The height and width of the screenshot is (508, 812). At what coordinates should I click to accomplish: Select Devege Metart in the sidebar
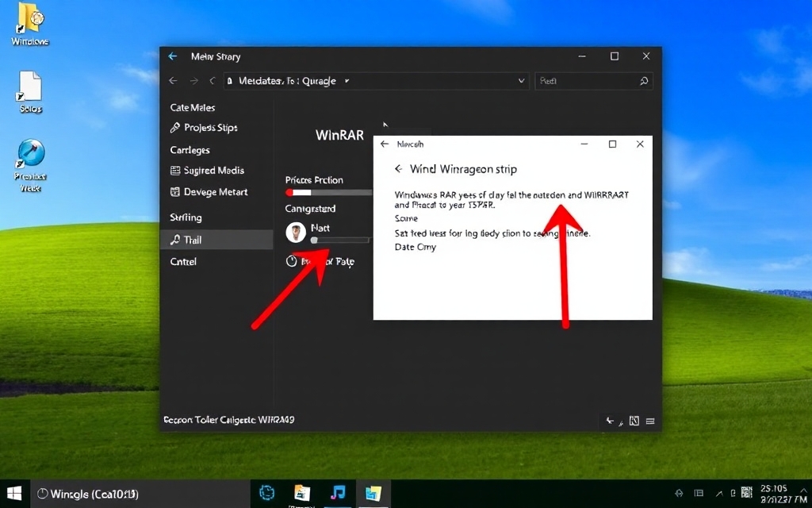[x=216, y=192]
